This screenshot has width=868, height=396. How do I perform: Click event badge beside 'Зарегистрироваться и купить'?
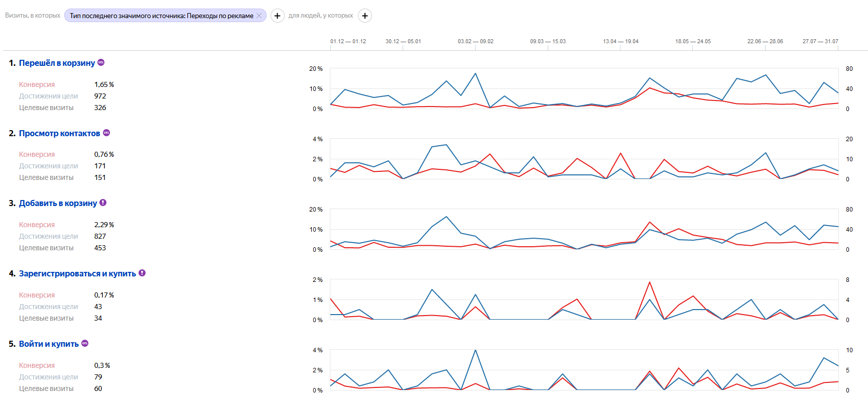coord(142,273)
